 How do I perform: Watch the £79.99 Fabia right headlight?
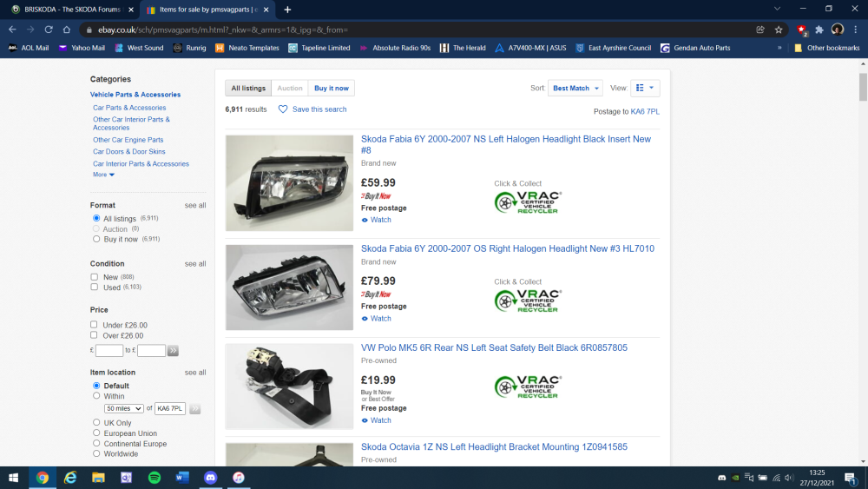pyautogui.click(x=377, y=319)
